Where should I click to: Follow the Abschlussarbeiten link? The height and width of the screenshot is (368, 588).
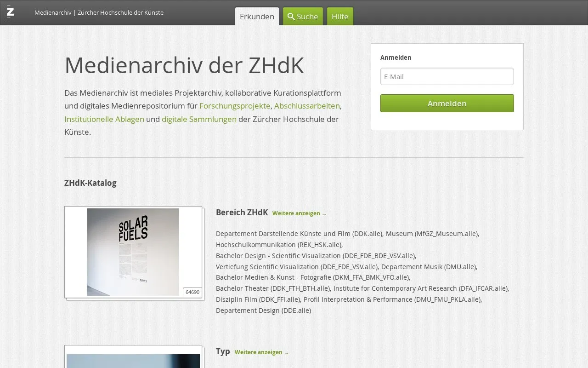[x=307, y=106]
